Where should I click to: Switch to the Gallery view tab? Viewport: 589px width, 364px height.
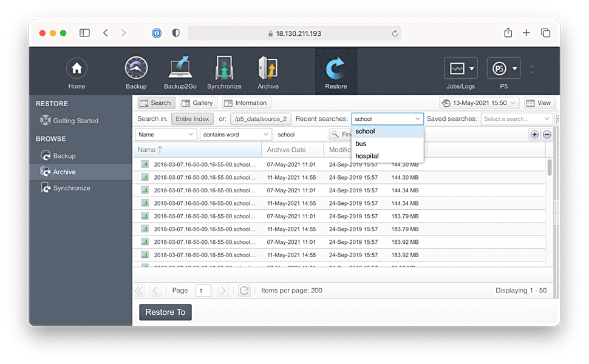click(x=197, y=103)
